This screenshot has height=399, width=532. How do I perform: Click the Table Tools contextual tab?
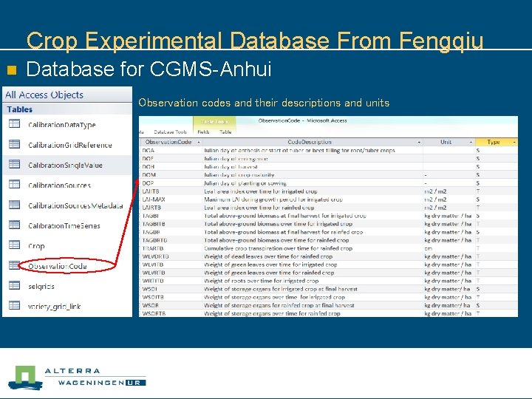click(214, 121)
